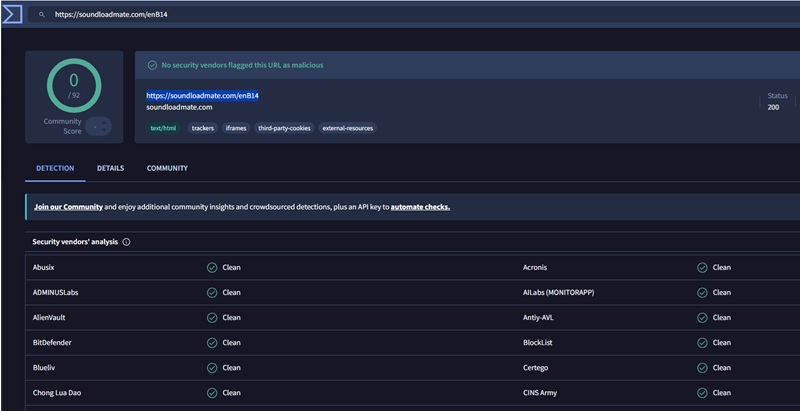Image resolution: width=800 pixels, height=411 pixels.
Task: Click the clean checkmark icon for AILabs (MONITORAPP)
Action: coord(702,293)
